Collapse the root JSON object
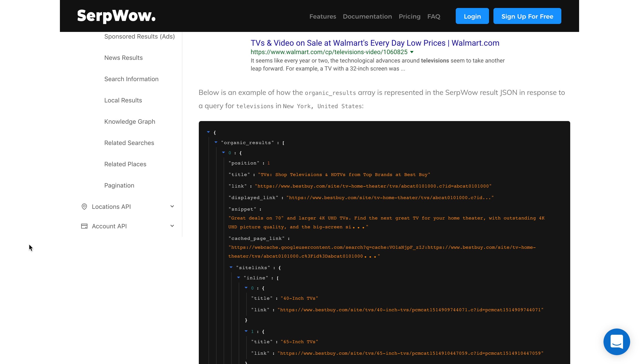 (x=208, y=132)
